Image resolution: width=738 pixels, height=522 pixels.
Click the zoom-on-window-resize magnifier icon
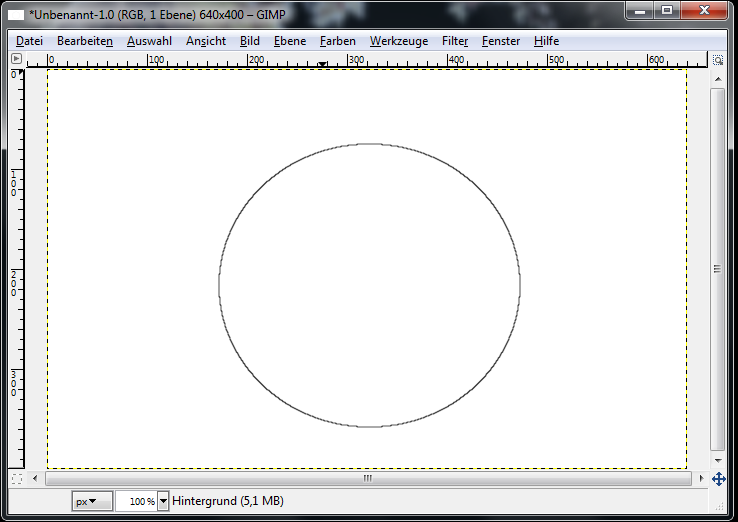click(x=718, y=60)
